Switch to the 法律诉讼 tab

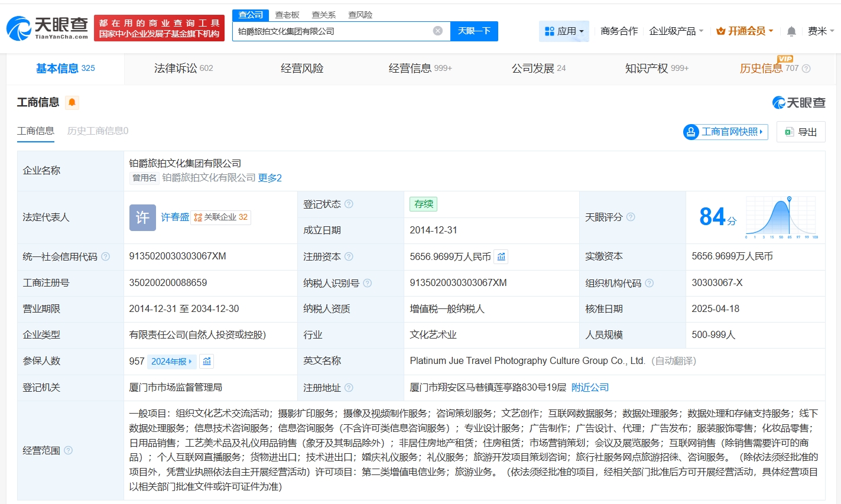point(177,68)
